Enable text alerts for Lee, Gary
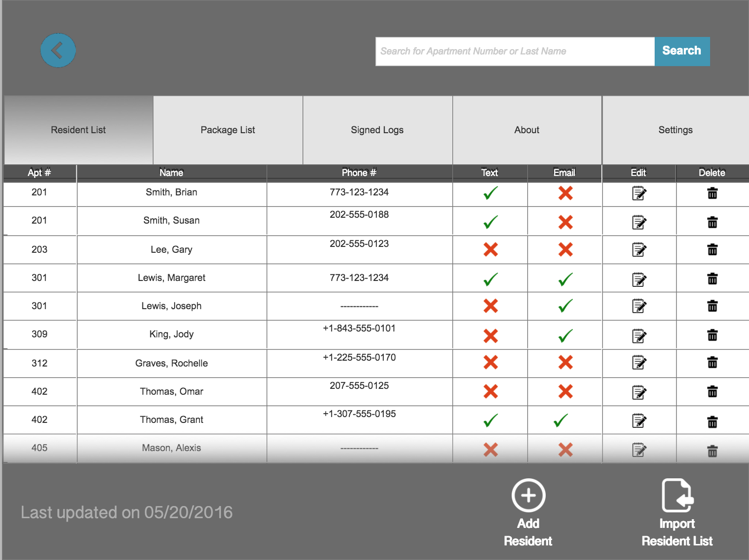Viewport: 749px width, 560px height. [x=491, y=249]
